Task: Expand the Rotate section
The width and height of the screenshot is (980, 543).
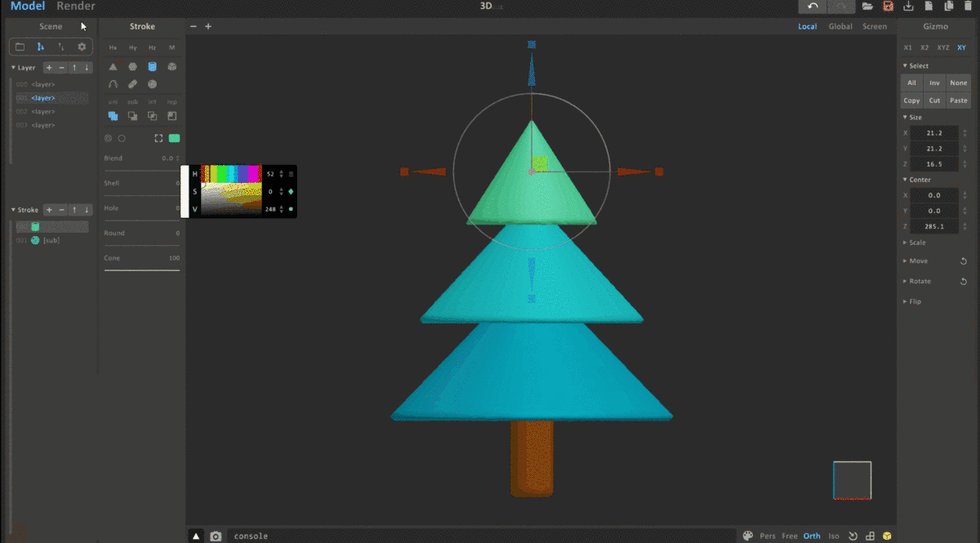Action: [x=920, y=281]
